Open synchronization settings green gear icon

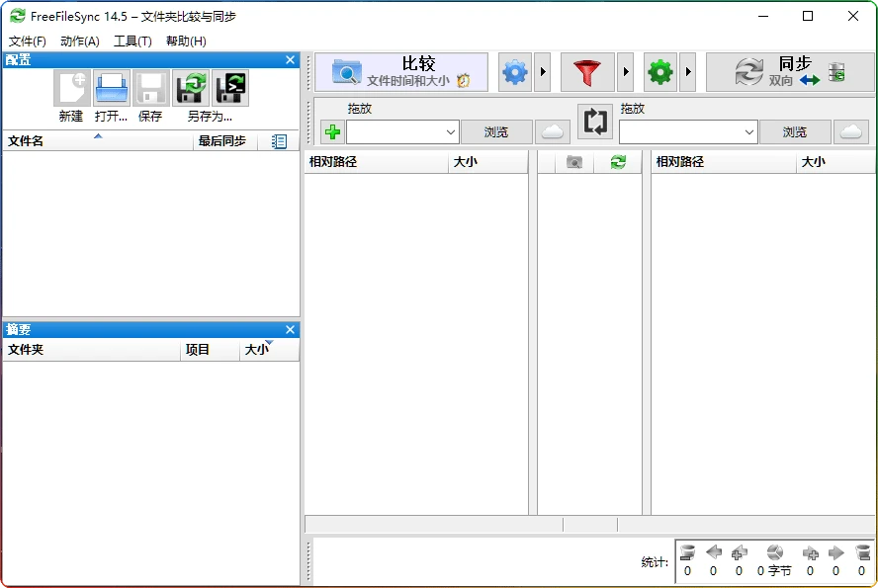click(659, 72)
